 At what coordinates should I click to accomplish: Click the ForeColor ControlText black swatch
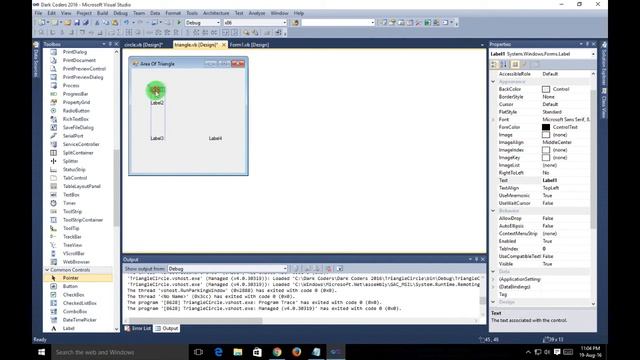(x=546, y=127)
